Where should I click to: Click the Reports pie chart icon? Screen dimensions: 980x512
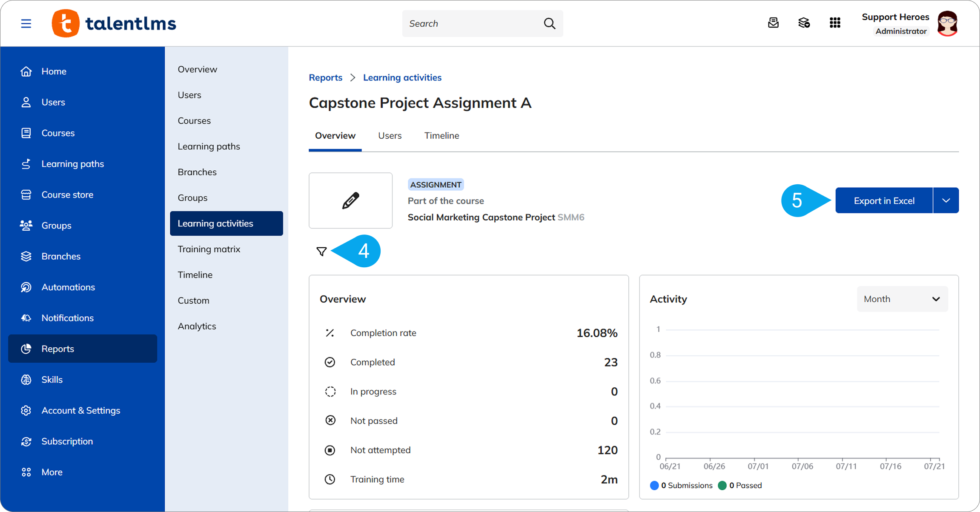(x=26, y=349)
